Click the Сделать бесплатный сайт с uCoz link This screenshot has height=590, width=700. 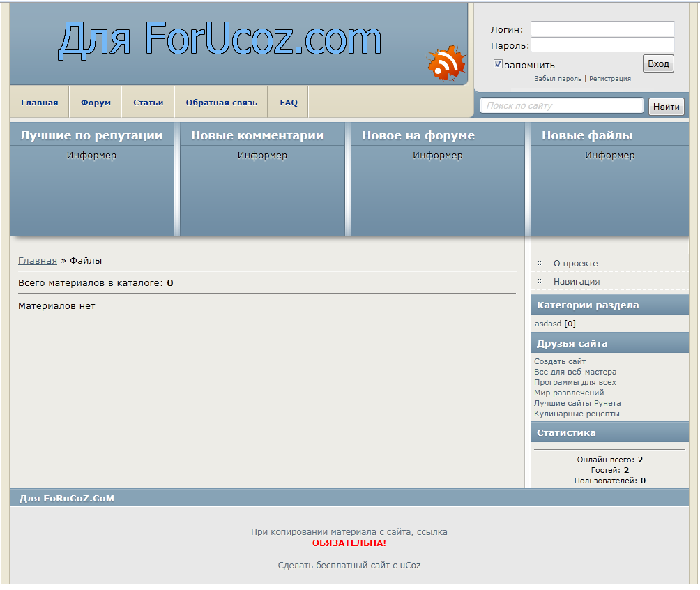coord(349,565)
